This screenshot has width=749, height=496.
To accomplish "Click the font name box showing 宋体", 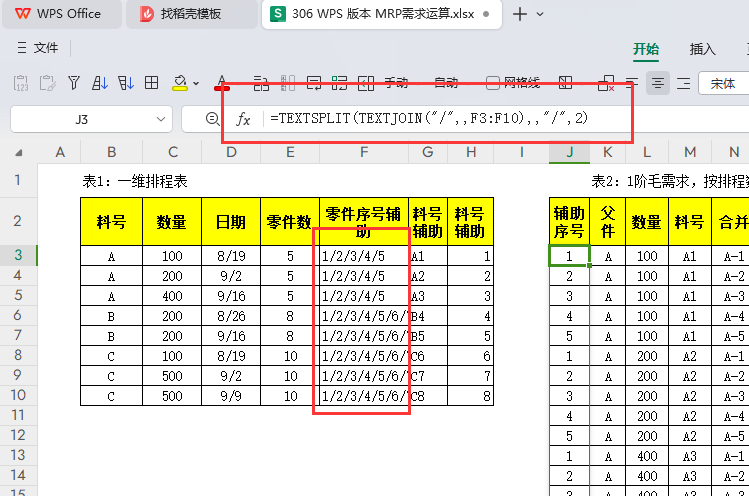I will tap(724, 83).
